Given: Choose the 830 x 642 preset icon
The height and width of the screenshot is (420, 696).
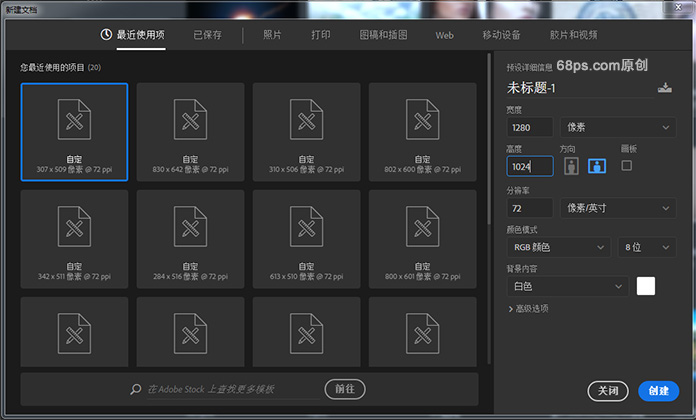Looking at the screenshot, I should pos(190,122).
